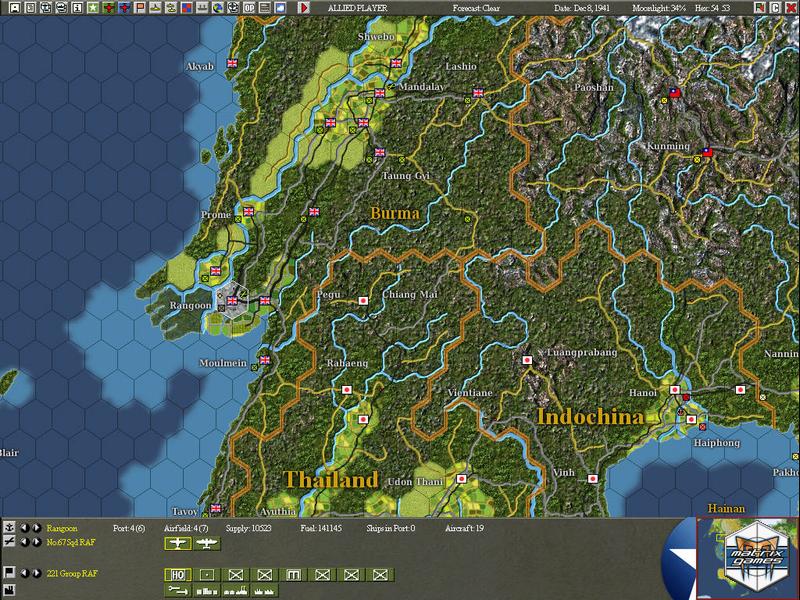This screenshot has height=600, width=800.
Task: Toggle the second bomber icon under No.67Sqd RAF
Action: (206, 543)
